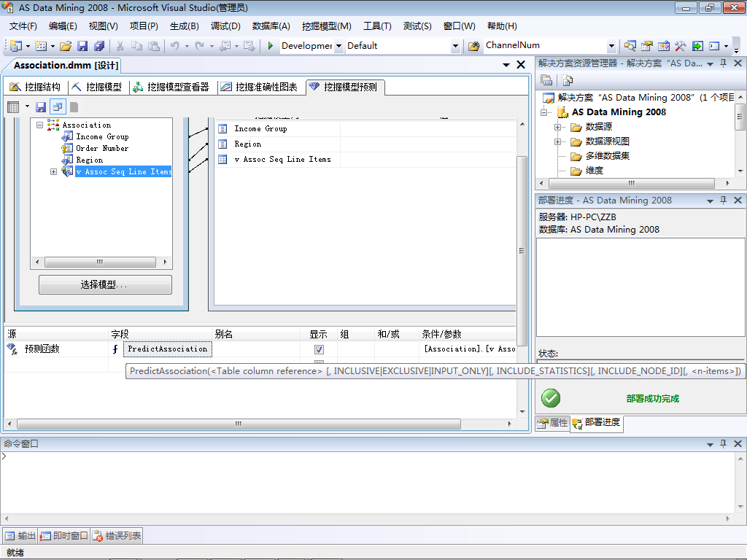Select the Region row in the input table
747x560 pixels.
[366, 144]
